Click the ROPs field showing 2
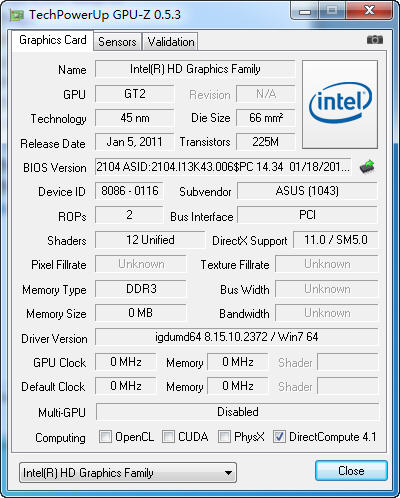 pos(129,215)
